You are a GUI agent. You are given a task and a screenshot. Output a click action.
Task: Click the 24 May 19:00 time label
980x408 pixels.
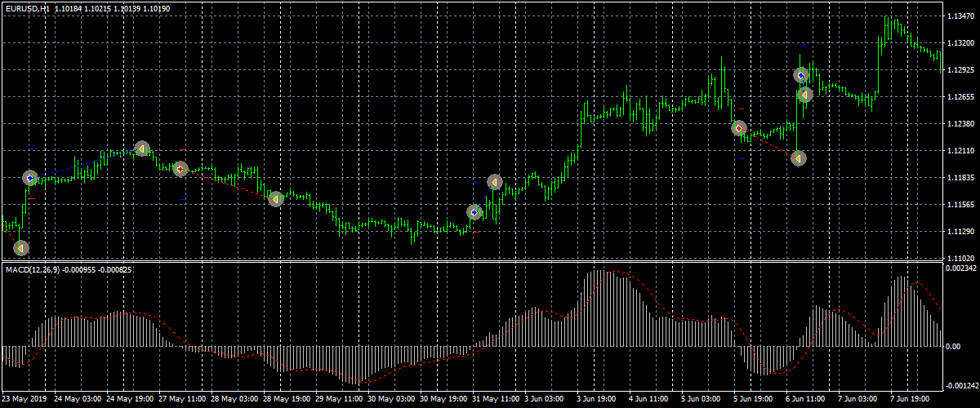(x=130, y=400)
